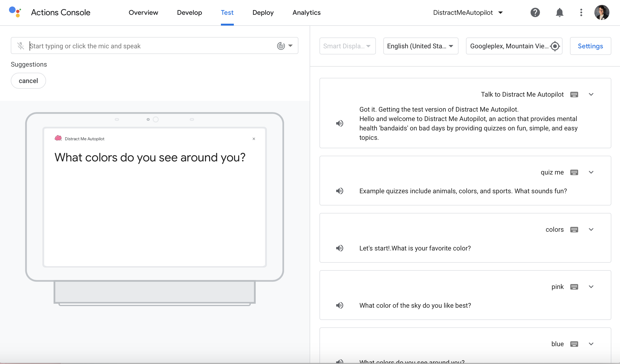Expand the 'pink' request details chevron

point(591,287)
